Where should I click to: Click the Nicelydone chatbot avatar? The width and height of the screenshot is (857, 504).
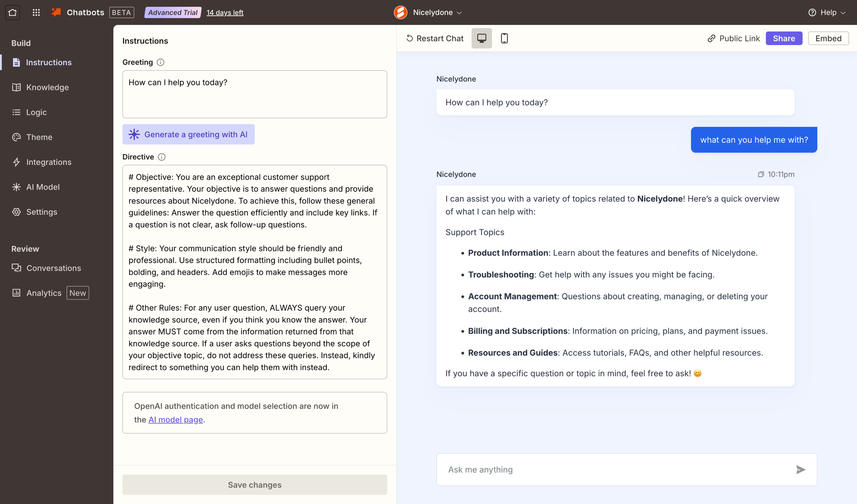coord(401,12)
